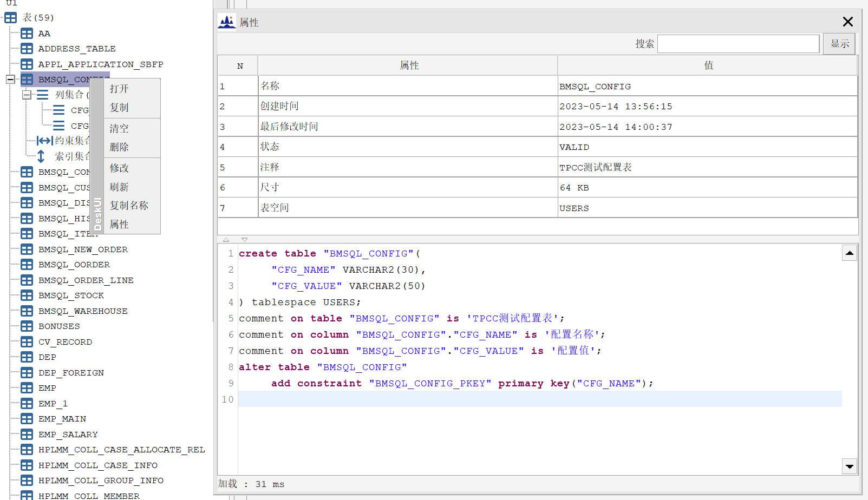
Task: Open 属性 from the context menu
Action: click(119, 224)
